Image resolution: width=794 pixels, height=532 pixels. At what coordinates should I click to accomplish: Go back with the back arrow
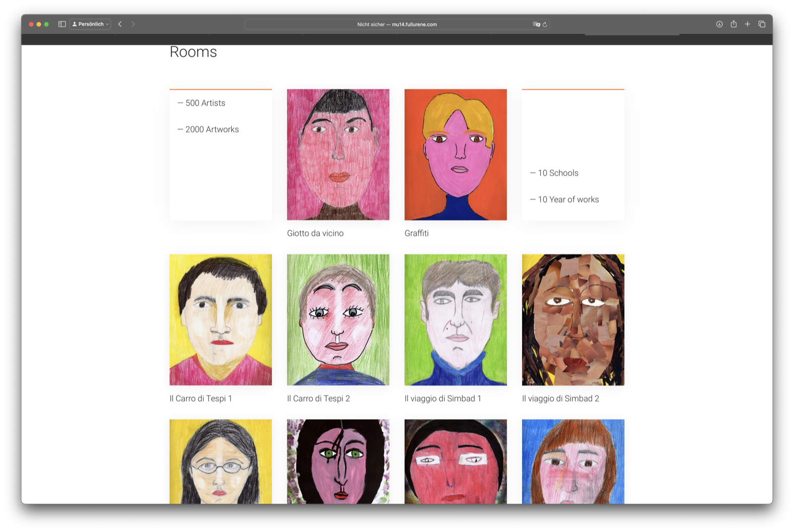coord(120,24)
